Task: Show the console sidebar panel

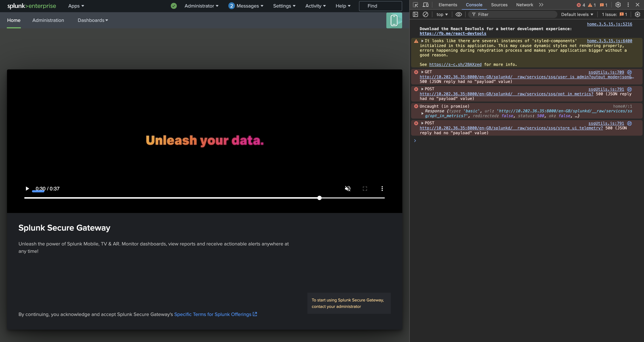Action: click(415, 14)
